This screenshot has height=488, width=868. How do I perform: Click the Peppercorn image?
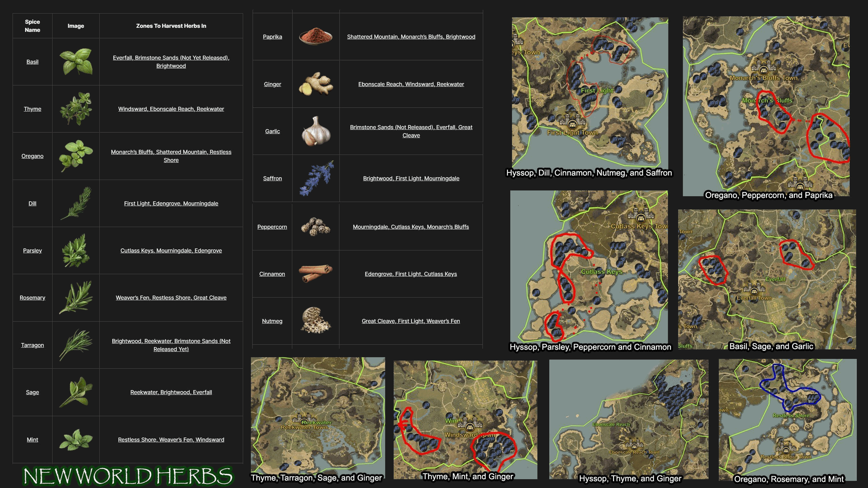[x=316, y=226]
